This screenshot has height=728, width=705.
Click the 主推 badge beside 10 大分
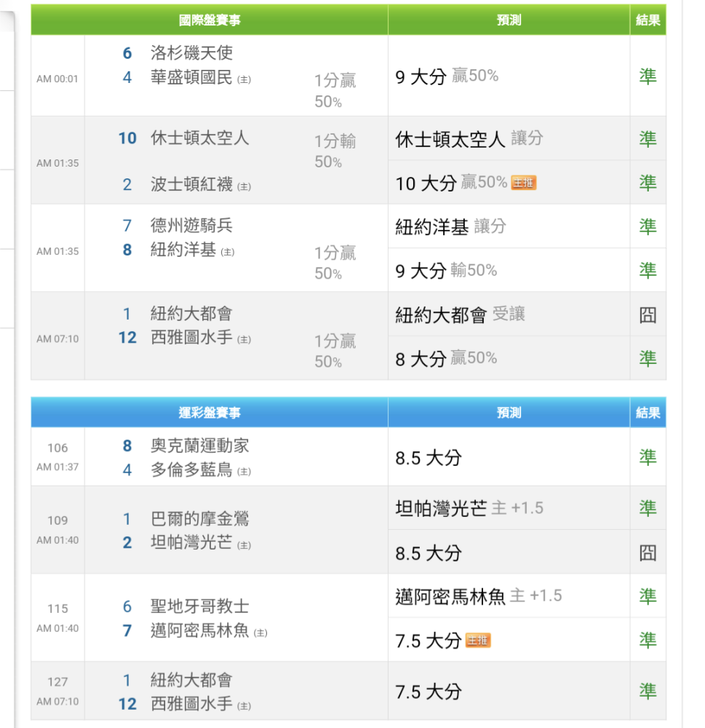coord(524,183)
